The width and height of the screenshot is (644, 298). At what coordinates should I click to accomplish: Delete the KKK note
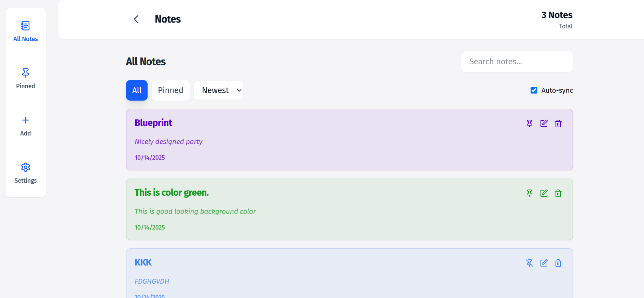[558, 263]
